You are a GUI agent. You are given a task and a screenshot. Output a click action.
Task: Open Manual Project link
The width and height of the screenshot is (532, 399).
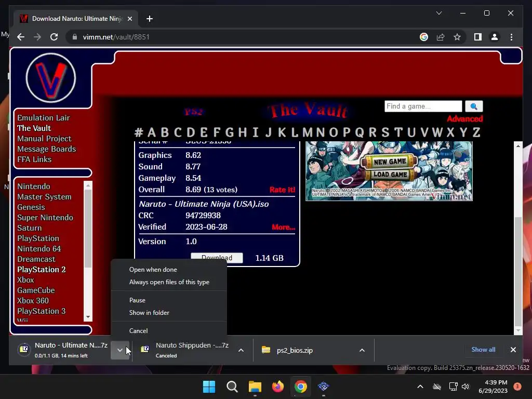[44, 138]
